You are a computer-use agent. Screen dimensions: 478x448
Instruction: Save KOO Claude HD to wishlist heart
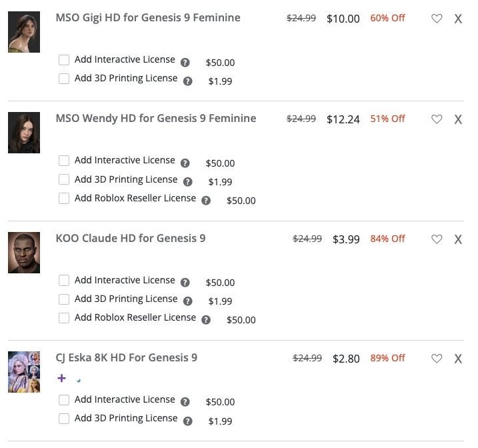437,239
